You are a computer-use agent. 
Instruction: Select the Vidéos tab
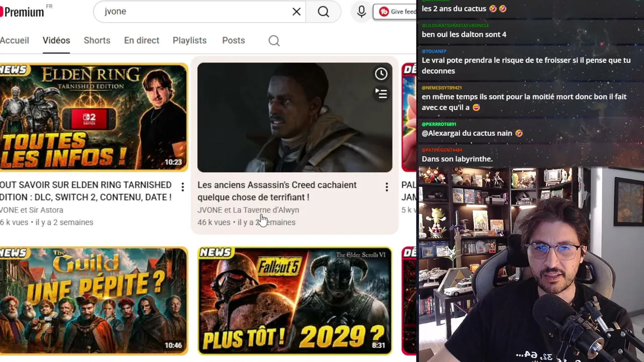pyautogui.click(x=56, y=40)
